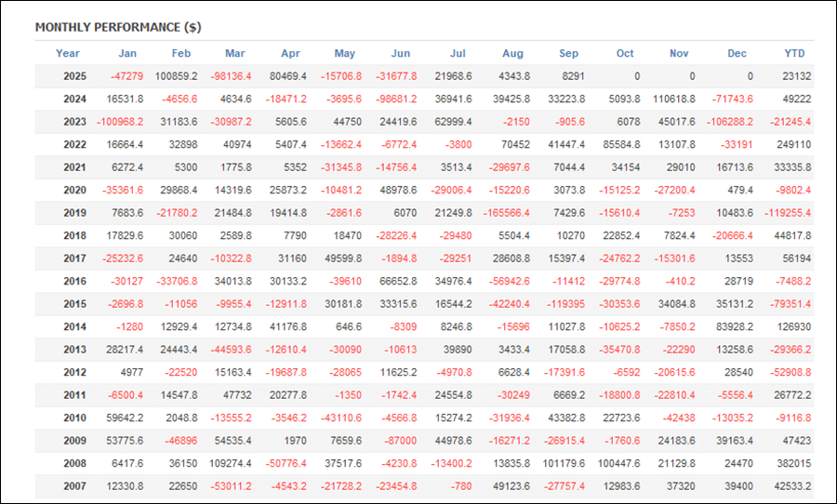837x504 pixels.
Task: Select 2015 September loss -119395
Action: coord(566,304)
